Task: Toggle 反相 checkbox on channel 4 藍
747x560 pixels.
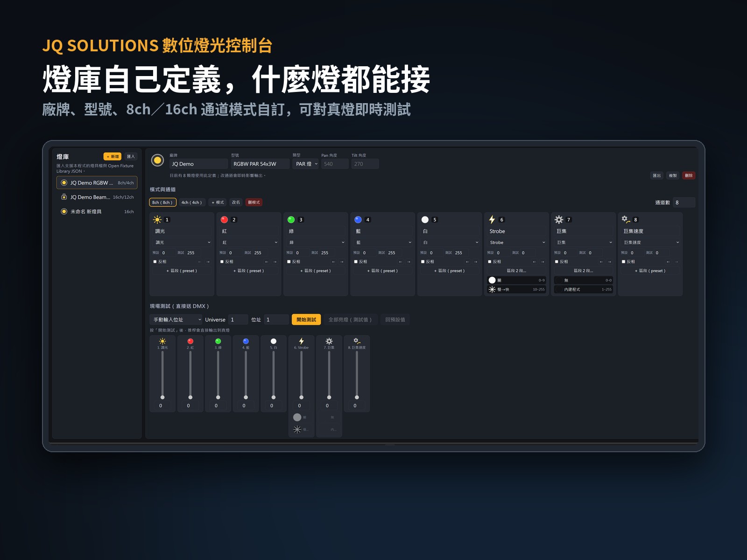Action: [x=356, y=262]
